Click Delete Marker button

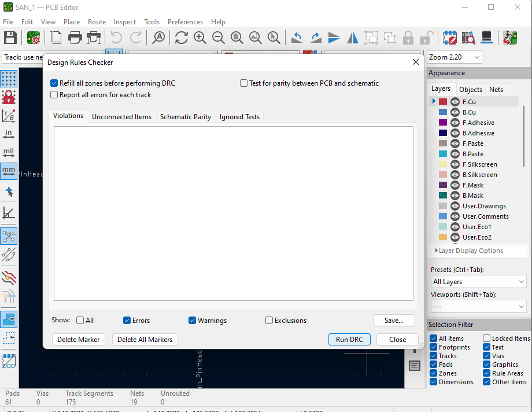79,340
